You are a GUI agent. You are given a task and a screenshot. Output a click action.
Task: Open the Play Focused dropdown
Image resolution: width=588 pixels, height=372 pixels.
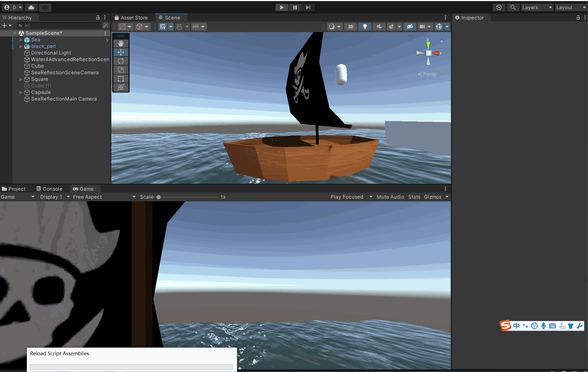tap(351, 197)
